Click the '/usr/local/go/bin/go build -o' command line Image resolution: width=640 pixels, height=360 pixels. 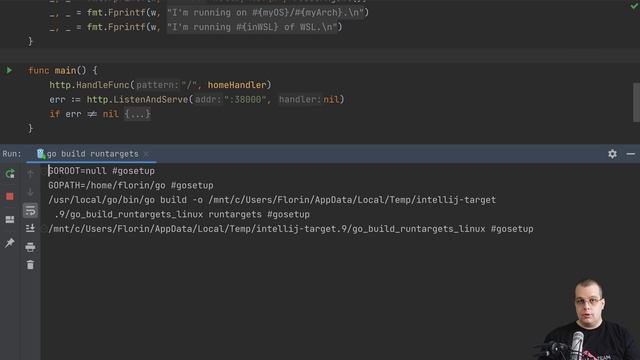pos(272,200)
